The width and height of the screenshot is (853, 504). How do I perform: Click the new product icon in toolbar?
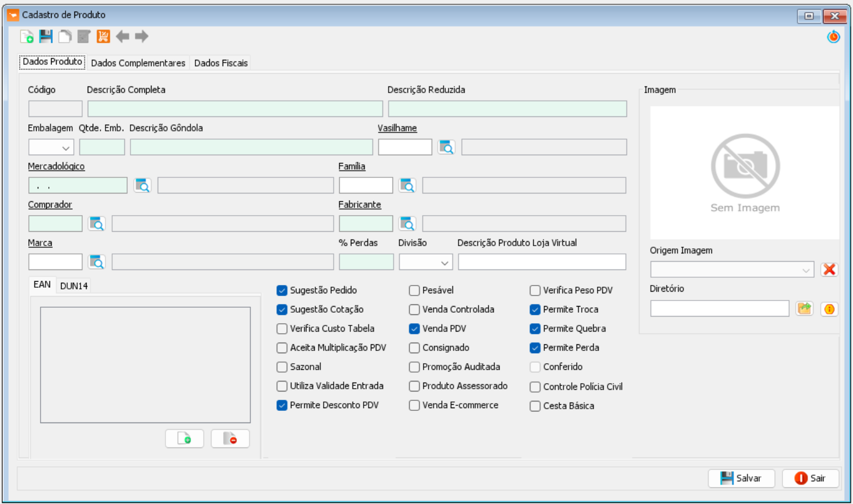coord(27,37)
